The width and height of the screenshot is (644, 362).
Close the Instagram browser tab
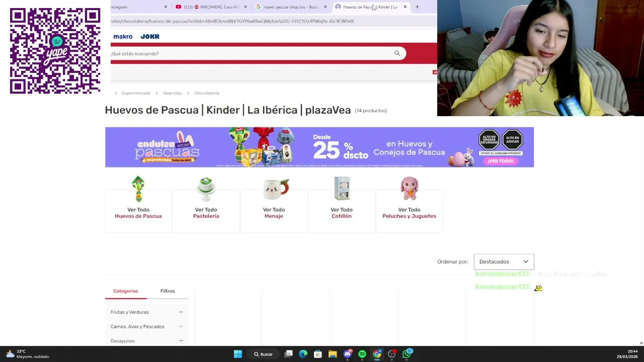[166, 7]
